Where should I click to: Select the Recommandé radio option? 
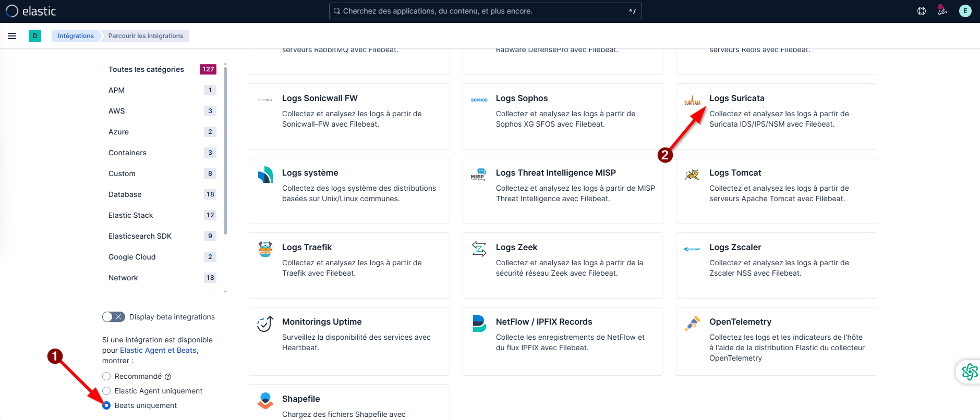tap(106, 376)
